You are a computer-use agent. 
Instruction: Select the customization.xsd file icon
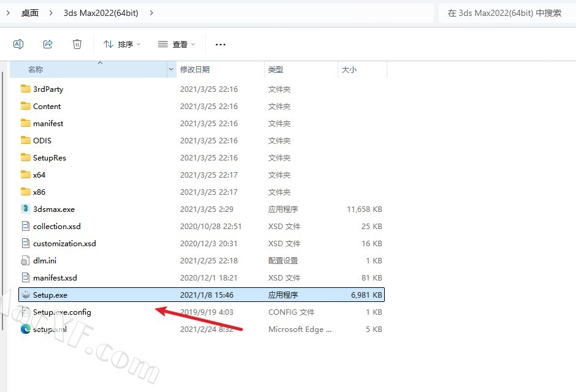tap(25, 243)
